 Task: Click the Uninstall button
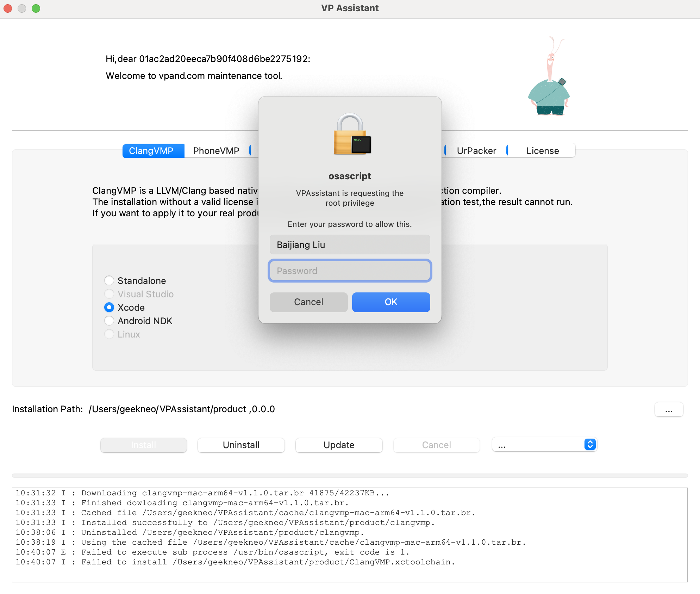click(241, 445)
